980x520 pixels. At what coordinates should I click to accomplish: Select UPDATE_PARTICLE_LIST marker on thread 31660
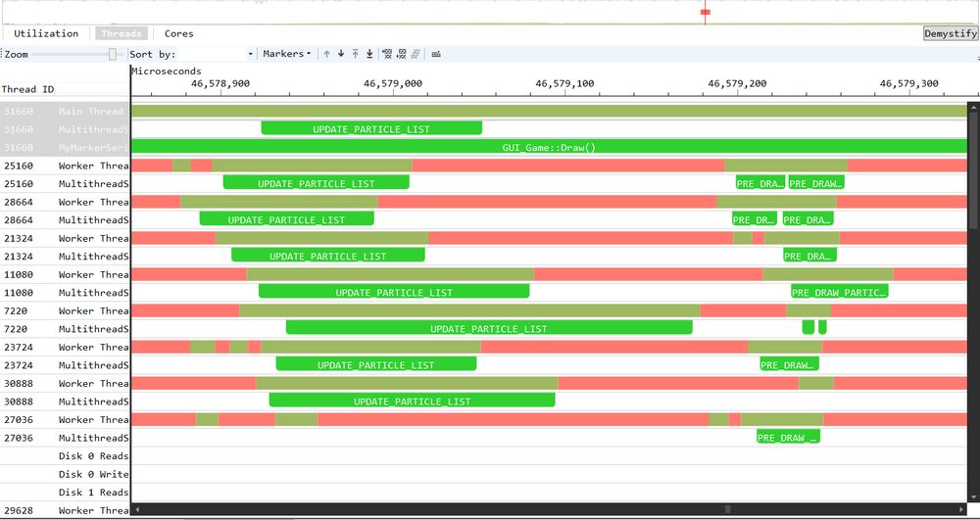point(371,129)
